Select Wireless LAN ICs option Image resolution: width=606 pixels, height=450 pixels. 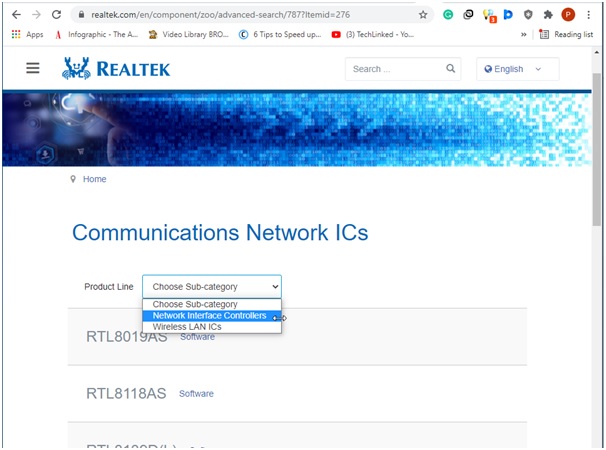212,327
